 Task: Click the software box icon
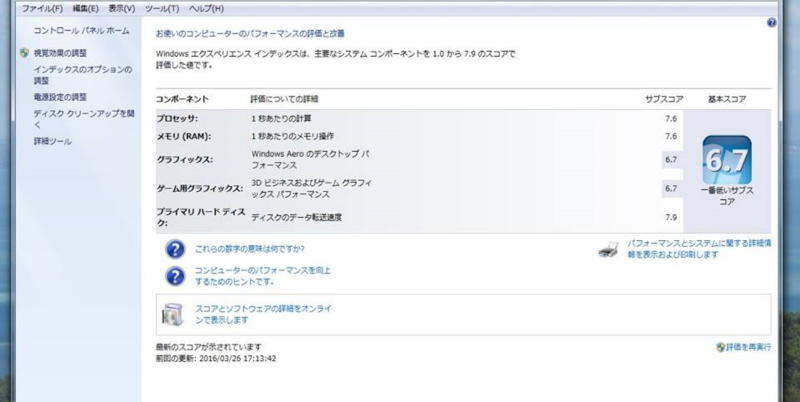click(x=172, y=314)
